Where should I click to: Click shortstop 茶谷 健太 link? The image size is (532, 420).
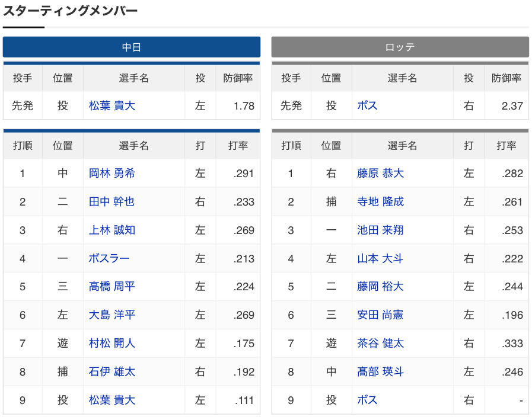tap(380, 344)
